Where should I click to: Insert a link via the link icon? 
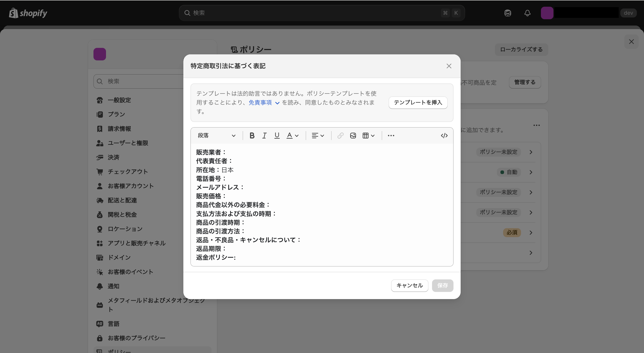point(340,136)
